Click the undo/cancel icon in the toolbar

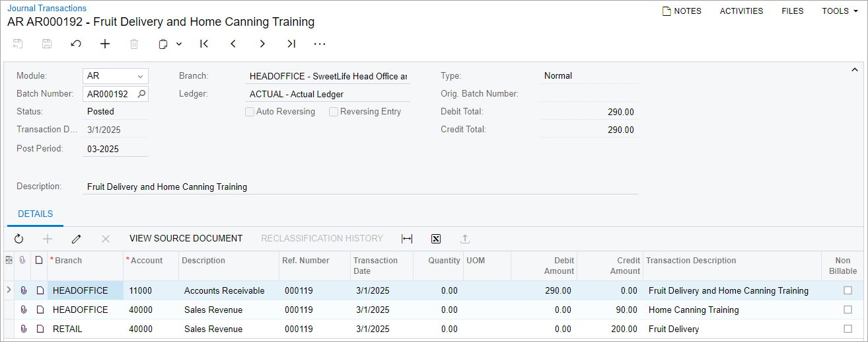click(x=76, y=44)
